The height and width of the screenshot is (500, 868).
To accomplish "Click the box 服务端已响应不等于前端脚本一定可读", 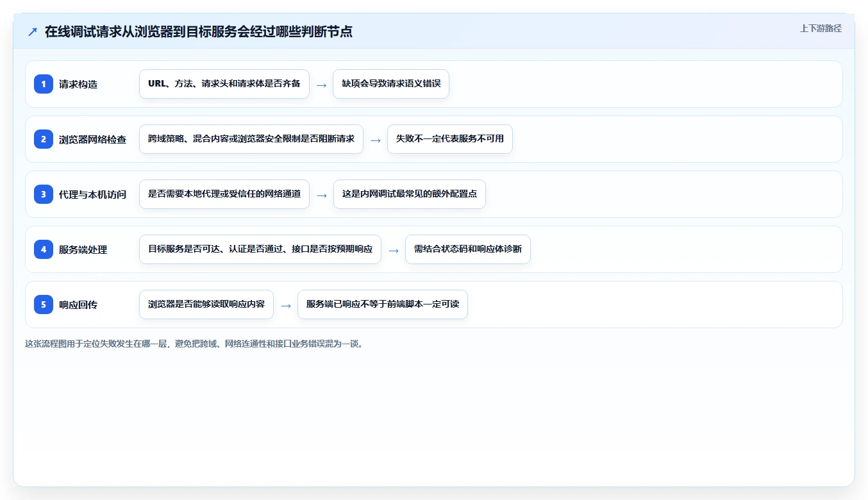I will click(x=383, y=304).
